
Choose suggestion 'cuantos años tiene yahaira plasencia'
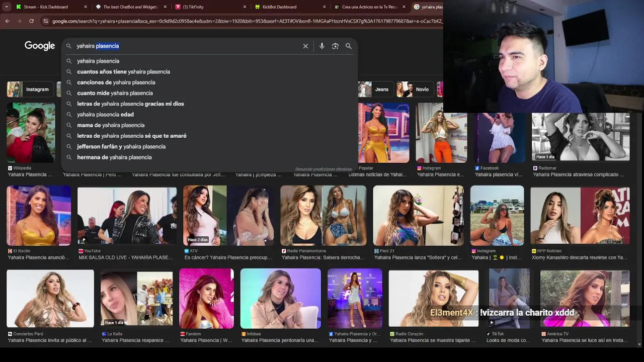click(x=209, y=71)
